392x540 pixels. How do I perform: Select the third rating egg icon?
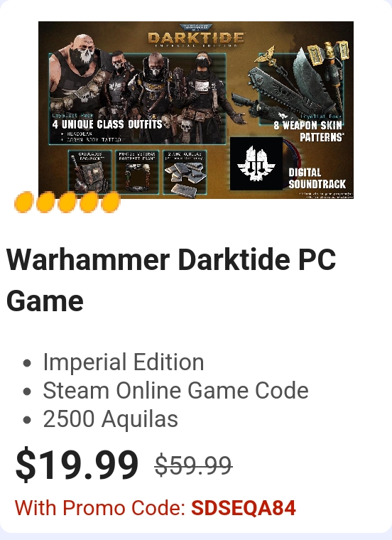tap(67, 202)
